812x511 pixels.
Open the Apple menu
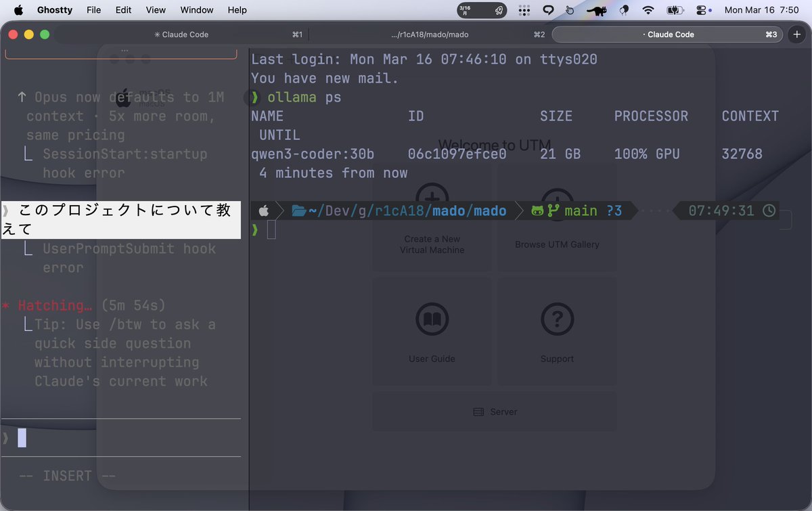18,10
